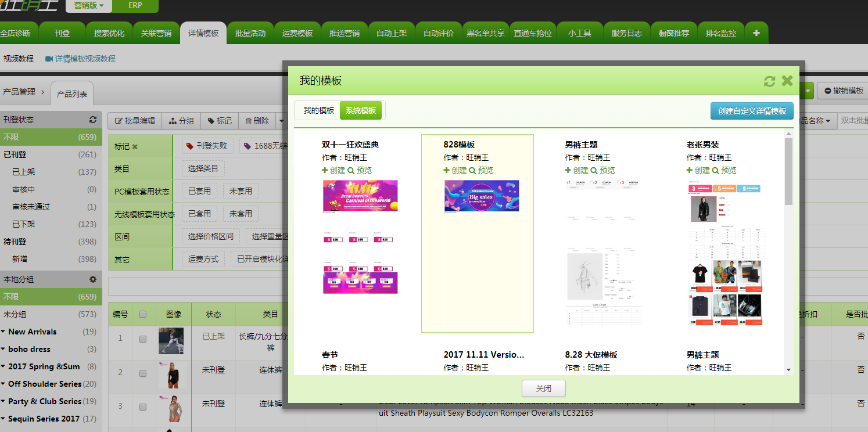This screenshot has width=868, height=432.
Task: Refresh the 刊登状态 sidebar list
Action: click(x=92, y=120)
